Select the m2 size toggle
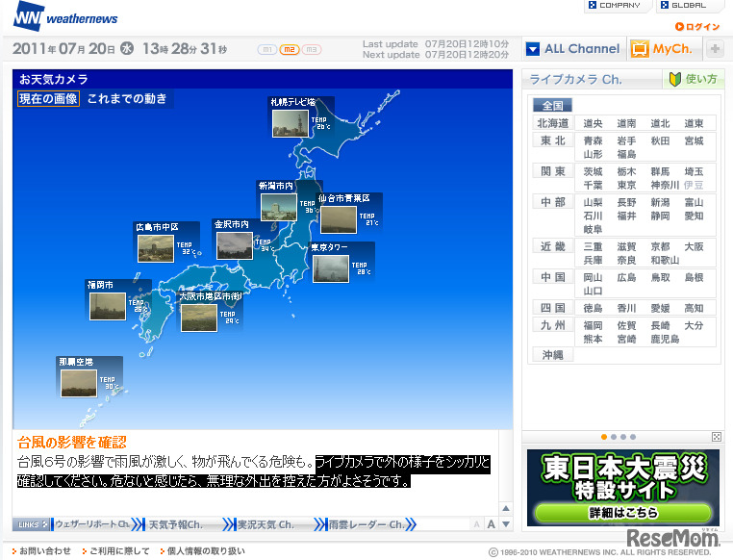This screenshot has height=560, width=733. coord(290,49)
